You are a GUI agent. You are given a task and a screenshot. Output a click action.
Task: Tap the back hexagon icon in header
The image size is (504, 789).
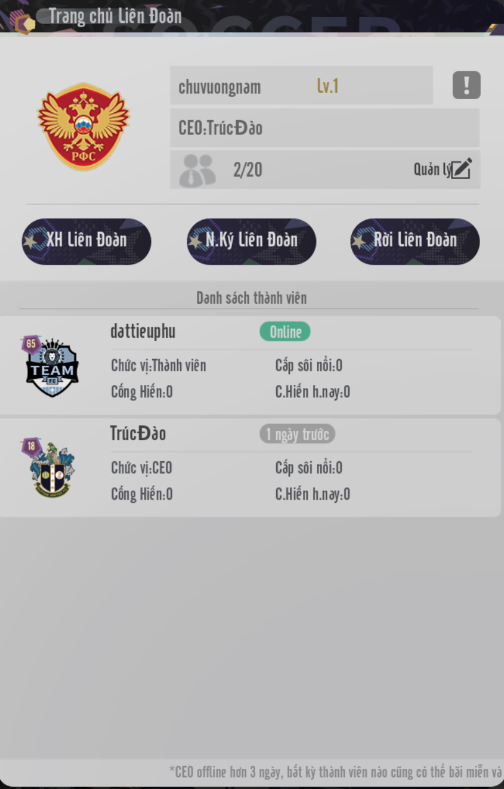(22, 22)
